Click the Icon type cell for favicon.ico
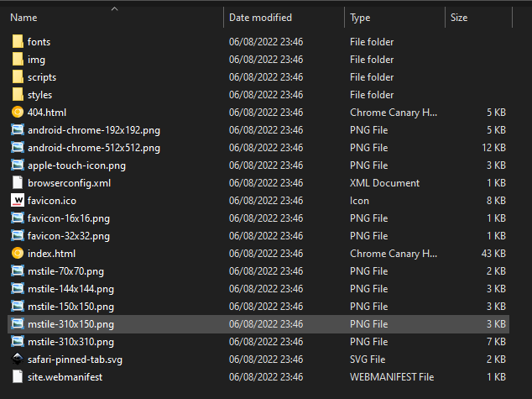532x399 pixels. tap(359, 201)
